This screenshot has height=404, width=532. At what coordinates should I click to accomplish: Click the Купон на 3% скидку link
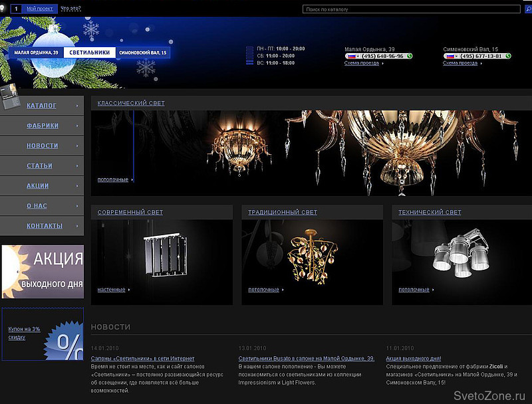[25, 333]
